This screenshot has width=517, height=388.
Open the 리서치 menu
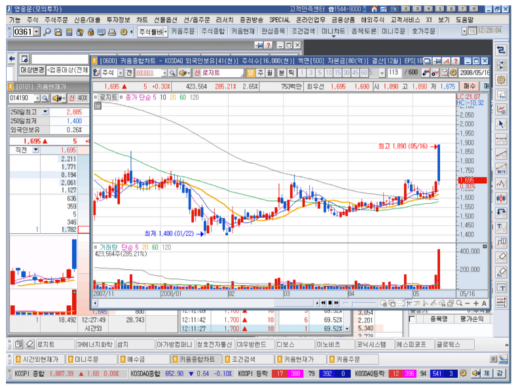click(x=225, y=20)
